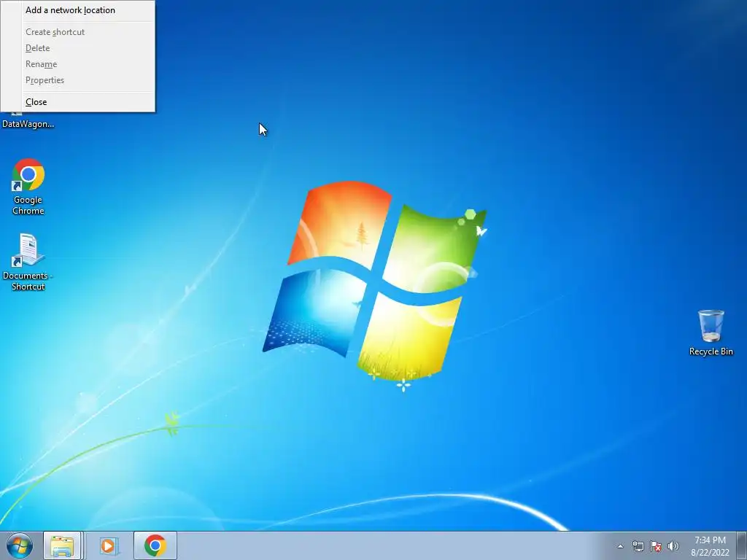
Task: Select the Documents - Shortcut desktop icon
Action: click(28, 262)
